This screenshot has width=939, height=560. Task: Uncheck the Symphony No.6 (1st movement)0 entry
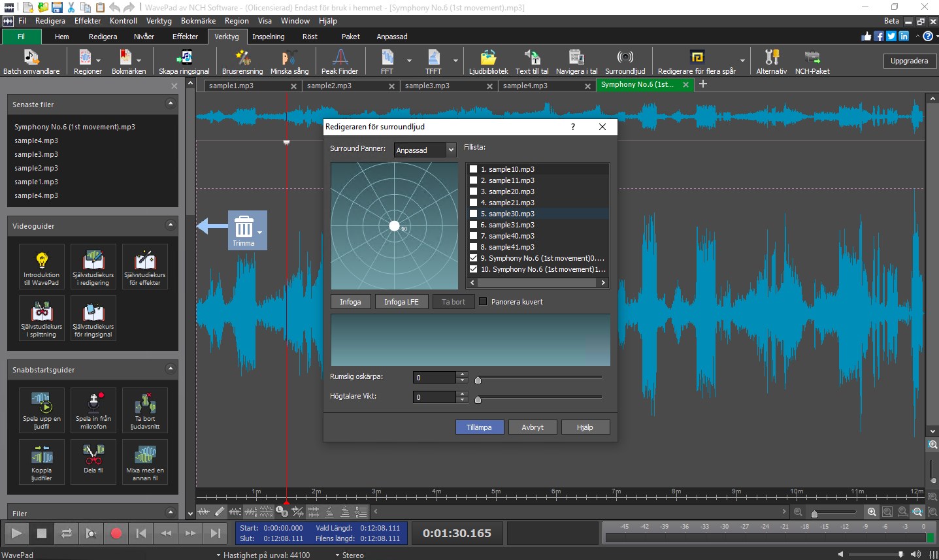(474, 257)
